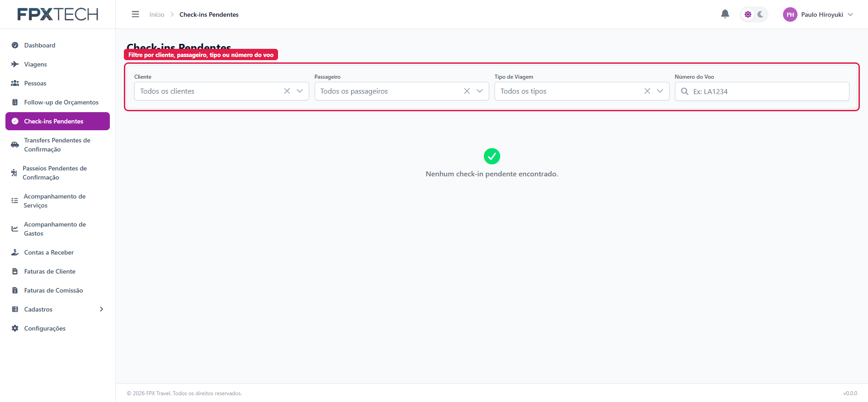Select Check-ins Pendentes sidebar item
The image size is (868, 402).
click(x=57, y=121)
